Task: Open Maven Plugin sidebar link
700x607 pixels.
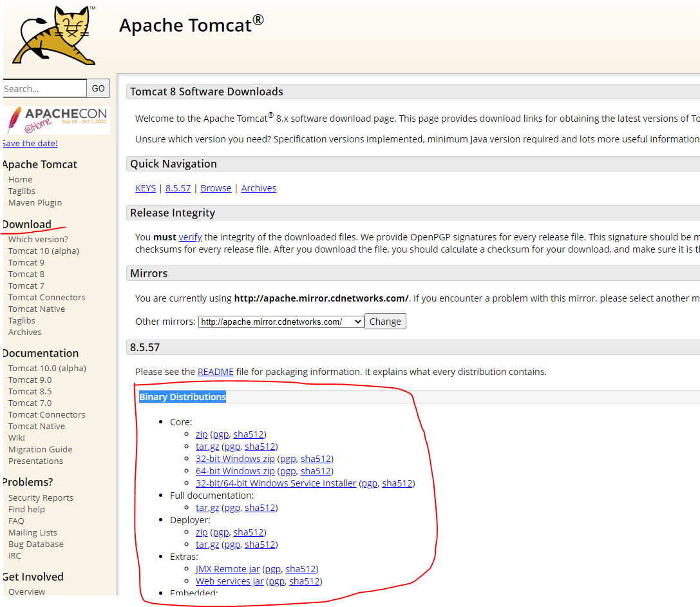Action: [x=35, y=202]
